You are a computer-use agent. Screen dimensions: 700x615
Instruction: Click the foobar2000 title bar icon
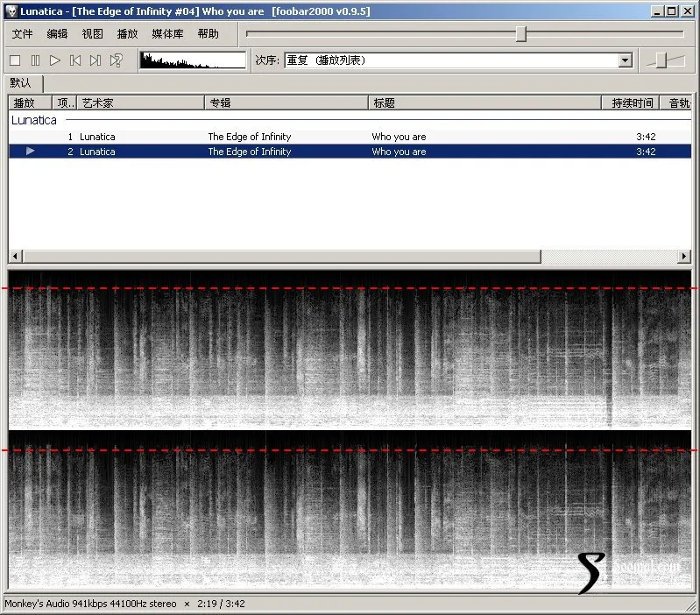(x=11, y=11)
